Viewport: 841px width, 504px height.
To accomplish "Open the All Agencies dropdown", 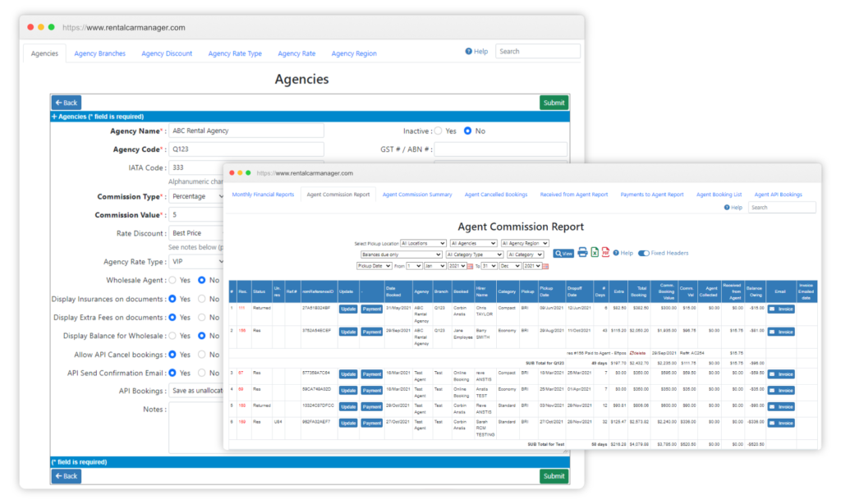I will [474, 244].
